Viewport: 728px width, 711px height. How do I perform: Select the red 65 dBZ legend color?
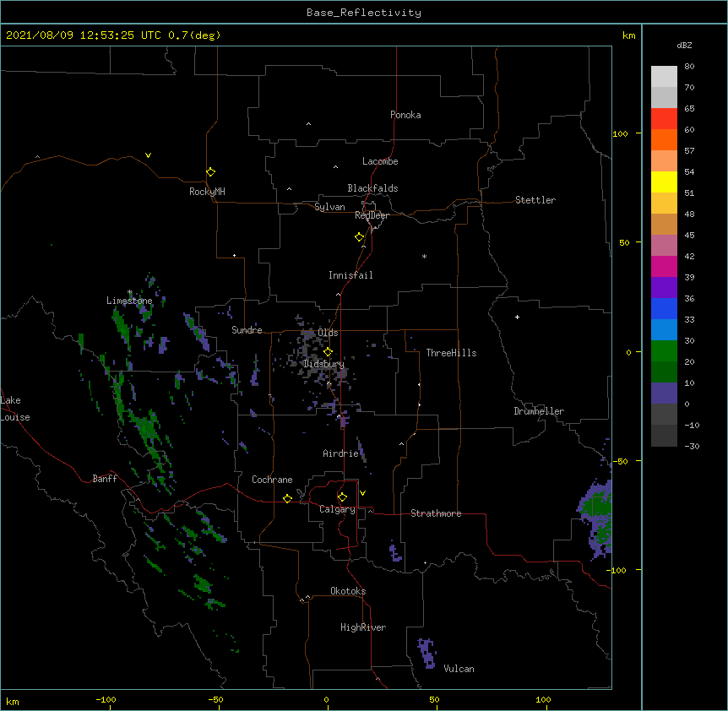click(x=664, y=118)
